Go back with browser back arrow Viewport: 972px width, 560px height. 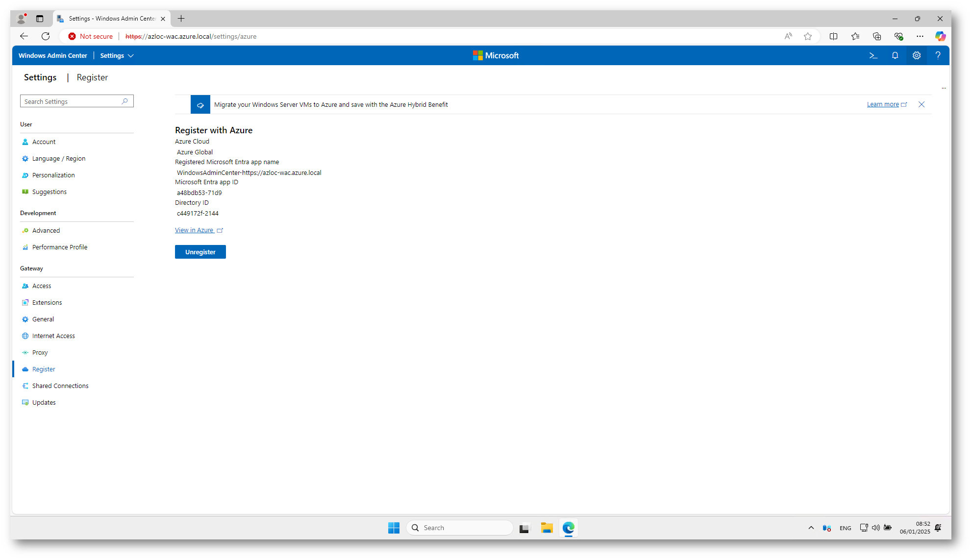24,36
